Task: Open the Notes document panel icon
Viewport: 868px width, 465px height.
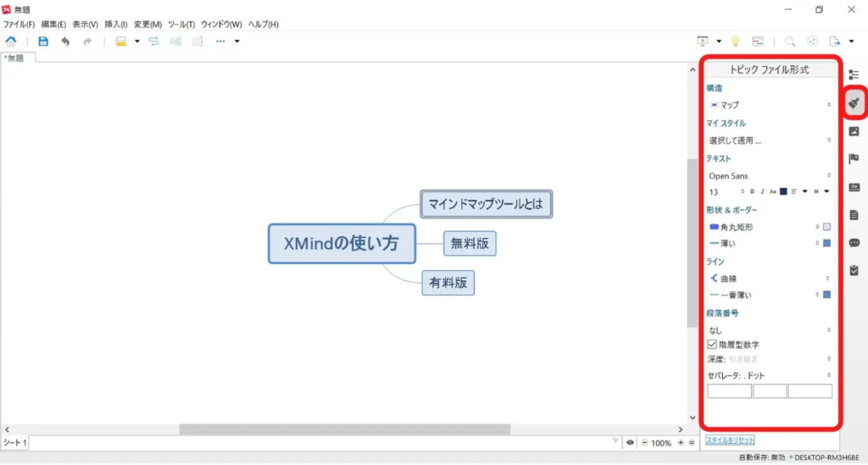Action: (854, 215)
